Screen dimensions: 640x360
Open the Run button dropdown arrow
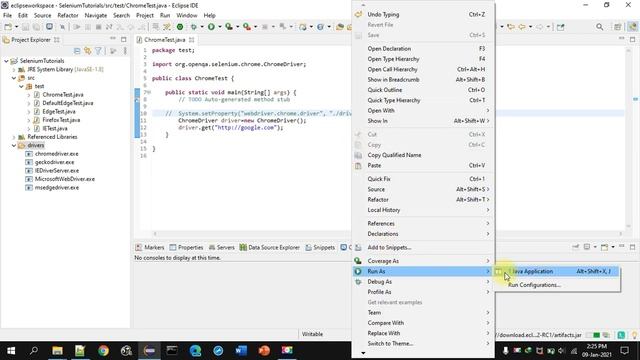coord(220,27)
